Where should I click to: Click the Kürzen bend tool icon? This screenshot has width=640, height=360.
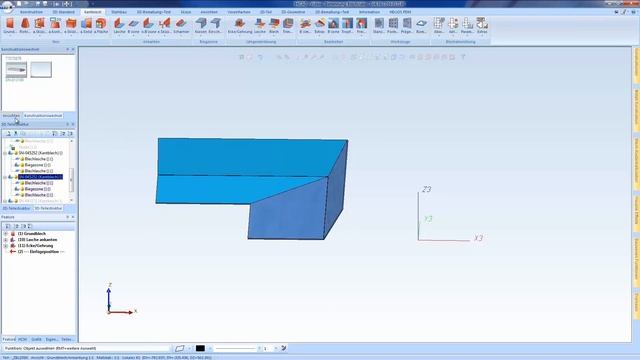tap(201, 23)
